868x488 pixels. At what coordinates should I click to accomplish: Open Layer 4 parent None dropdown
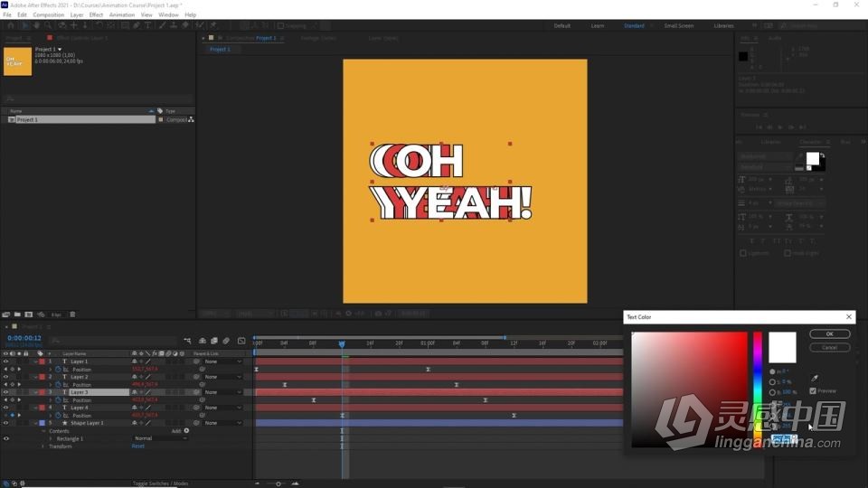click(222, 408)
